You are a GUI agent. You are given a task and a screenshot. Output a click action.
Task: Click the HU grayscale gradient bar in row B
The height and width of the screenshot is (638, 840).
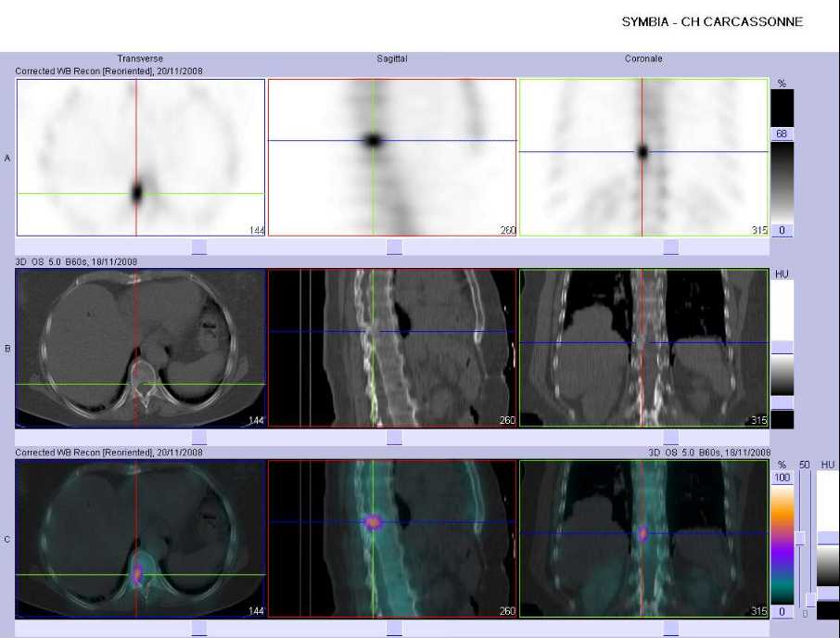(783, 375)
